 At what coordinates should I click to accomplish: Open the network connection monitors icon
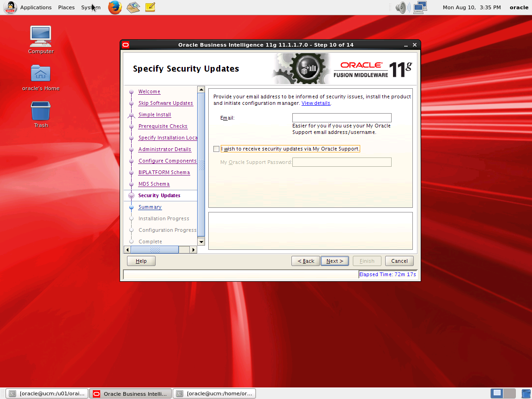420,7
